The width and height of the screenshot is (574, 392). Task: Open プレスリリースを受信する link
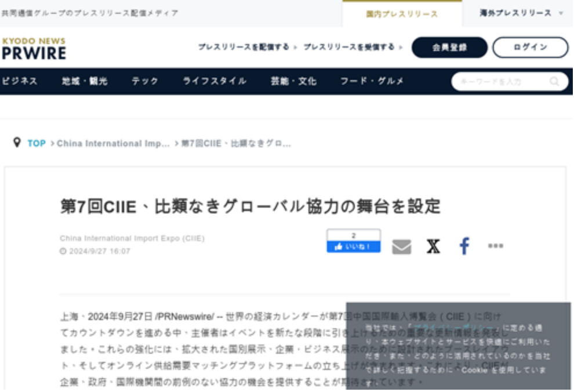click(x=353, y=47)
